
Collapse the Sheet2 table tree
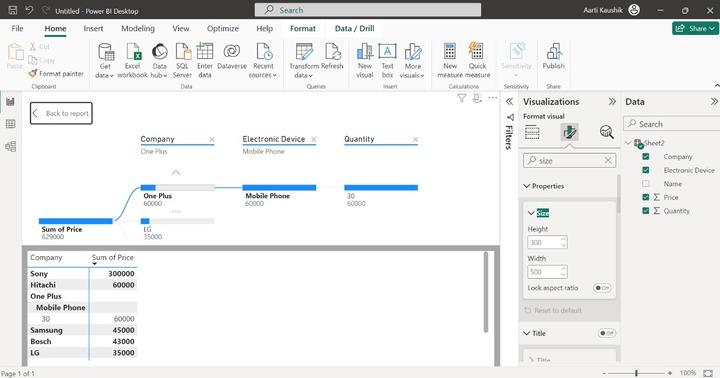tap(628, 143)
